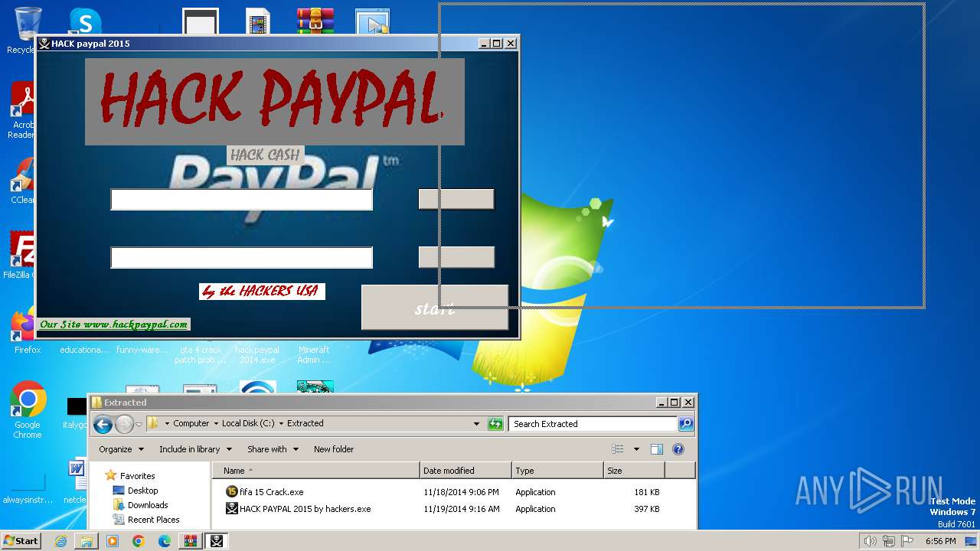
Task: Click the first text input field in HACK paypal
Action: [x=241, y=199]
